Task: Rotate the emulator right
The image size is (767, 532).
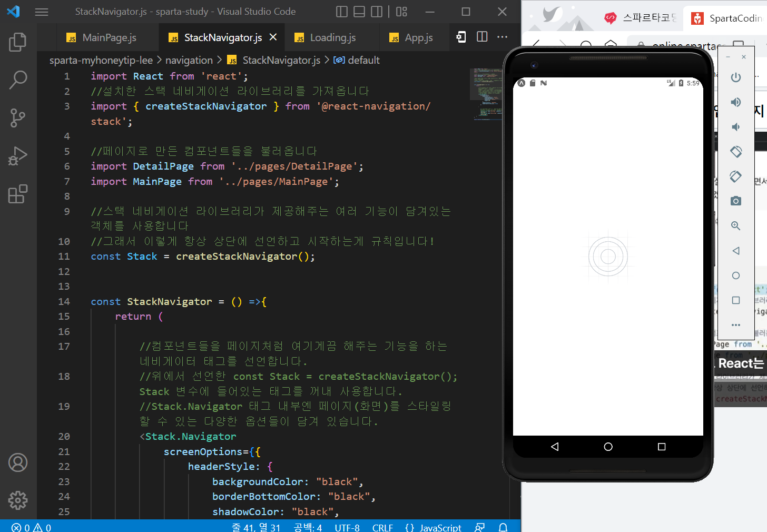Action: click(736, 176)
